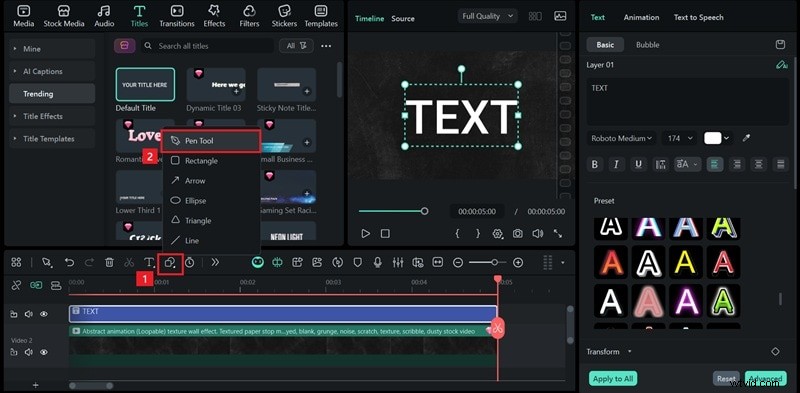Viewport: 800px width, 393px height.
Task: Mute the TEXT track
Action: pos(29,314)
